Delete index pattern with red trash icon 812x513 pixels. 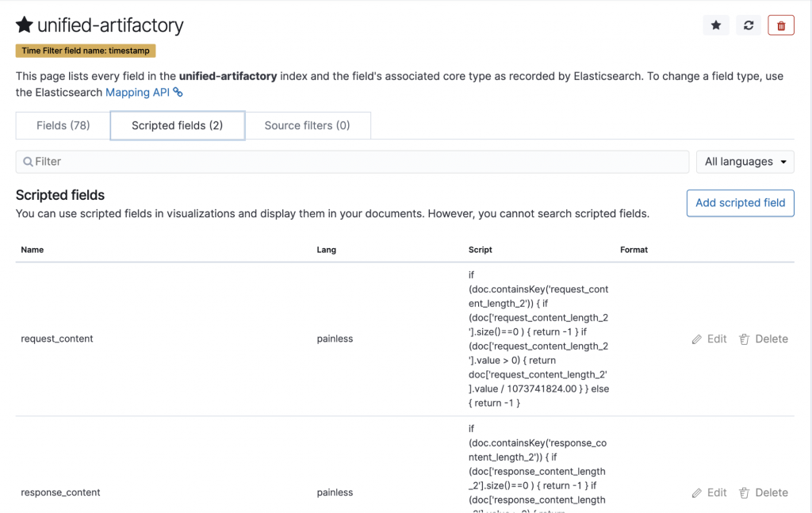[x=781, y=25]
